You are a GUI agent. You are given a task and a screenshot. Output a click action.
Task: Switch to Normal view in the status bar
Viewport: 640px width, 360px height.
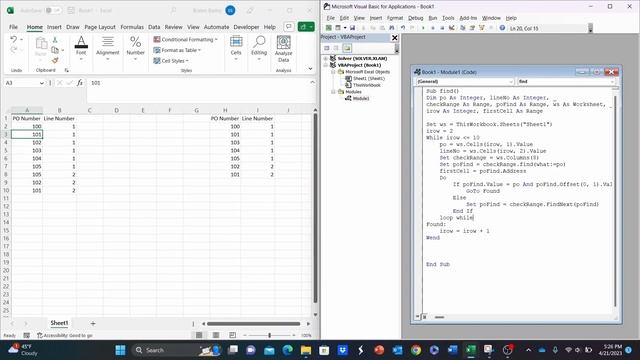click(199, 335)
